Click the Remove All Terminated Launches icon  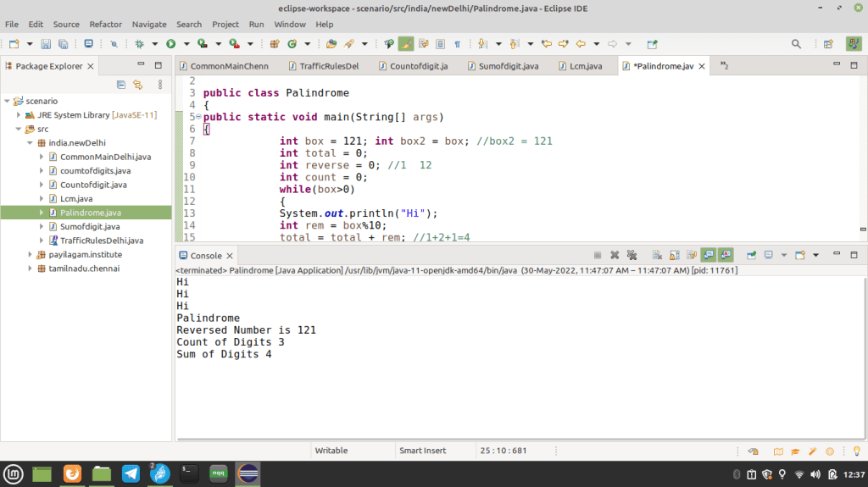point(632,255)
